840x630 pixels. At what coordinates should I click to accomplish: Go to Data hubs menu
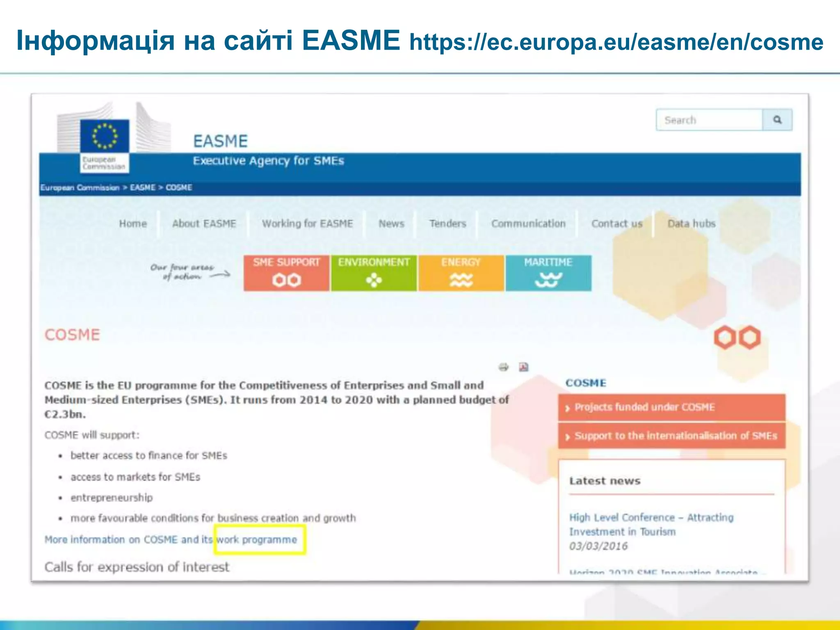[x=691, y=224]
